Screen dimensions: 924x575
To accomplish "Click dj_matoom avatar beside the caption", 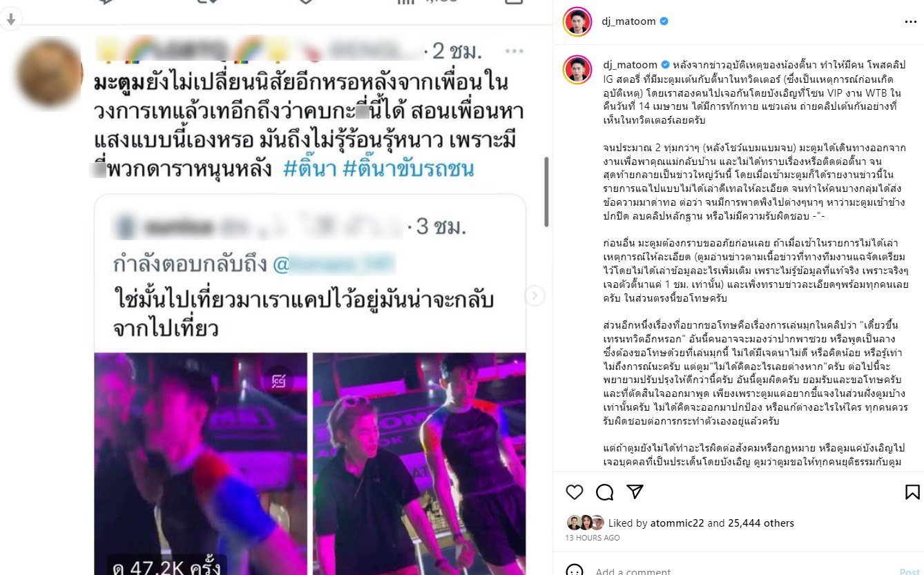I will click(577, 69).
